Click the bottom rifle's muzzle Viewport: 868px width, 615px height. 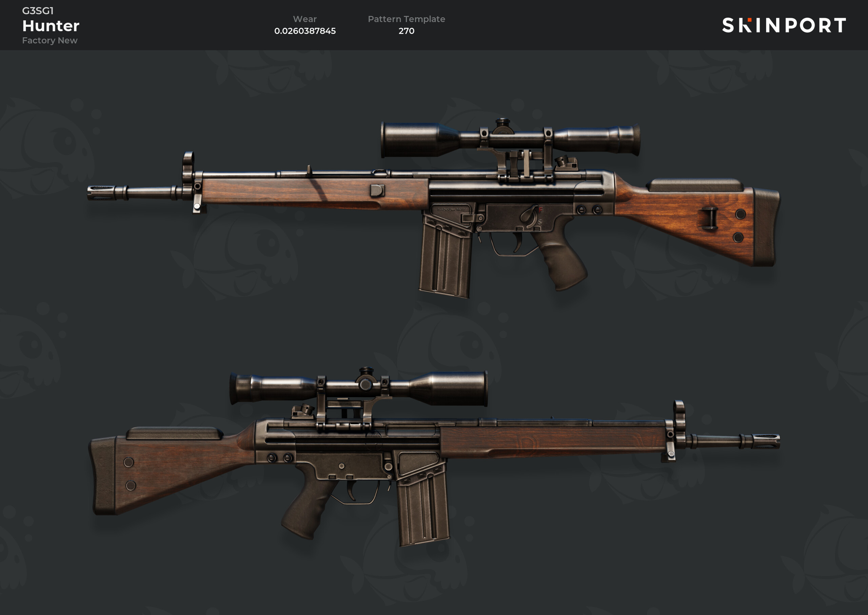point(765,442)
